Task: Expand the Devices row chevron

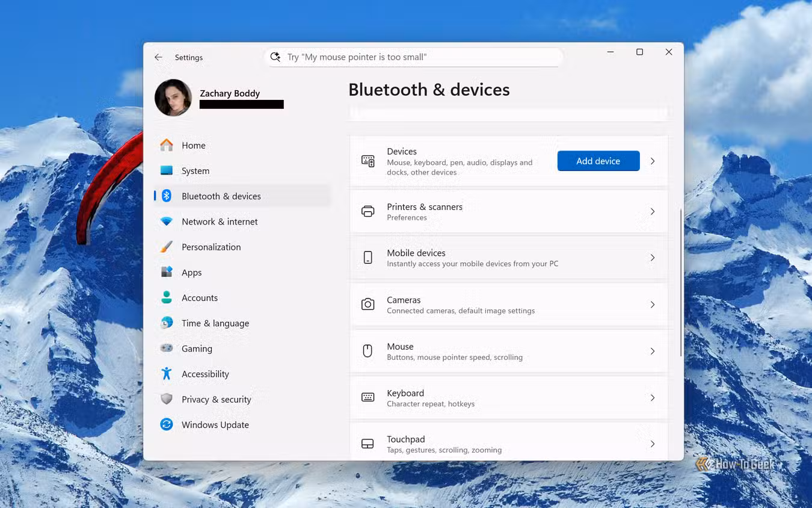Action: click(653, 161)
